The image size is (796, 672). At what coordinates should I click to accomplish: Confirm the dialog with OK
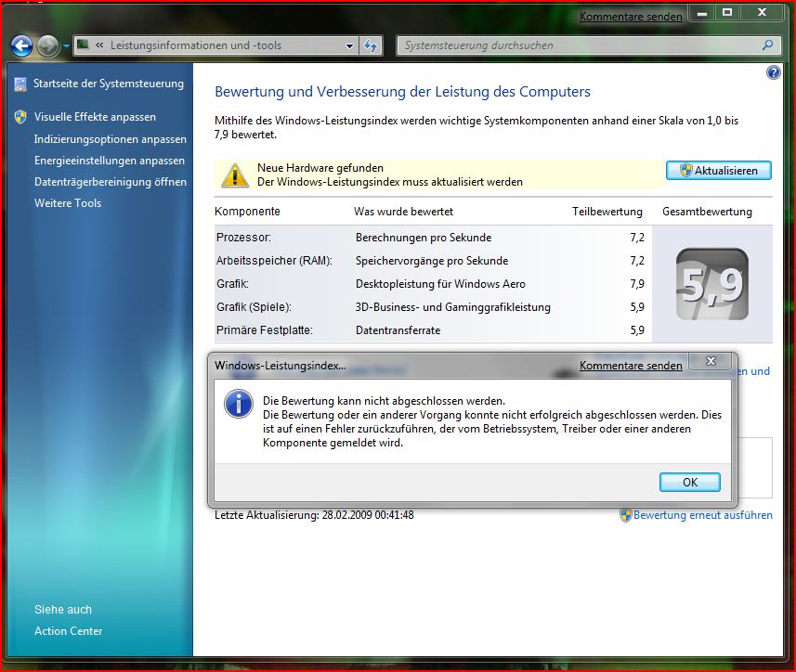tap(690, 483)
